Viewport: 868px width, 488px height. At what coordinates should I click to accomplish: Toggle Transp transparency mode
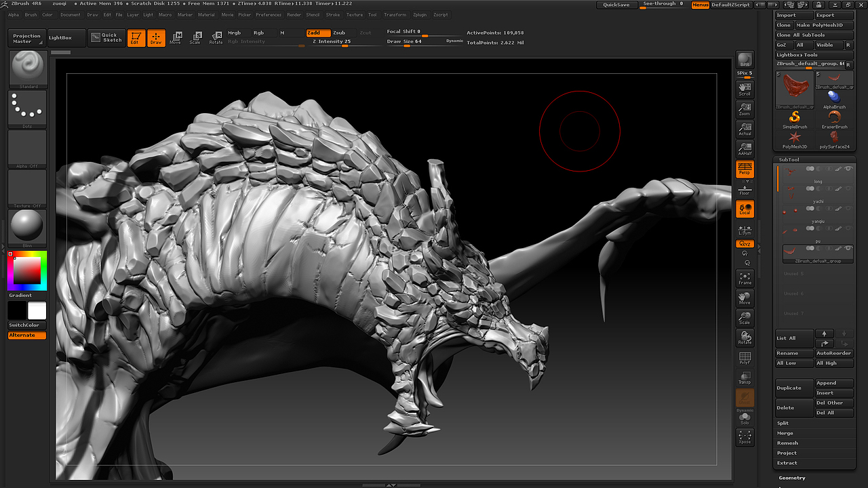pyautogui.click(x=745, y=378)
